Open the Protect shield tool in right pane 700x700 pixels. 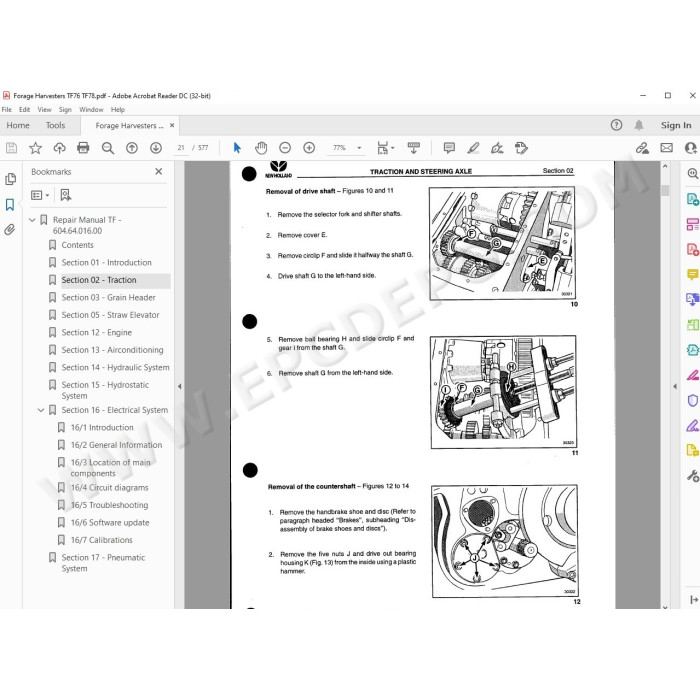coord(692,400)
